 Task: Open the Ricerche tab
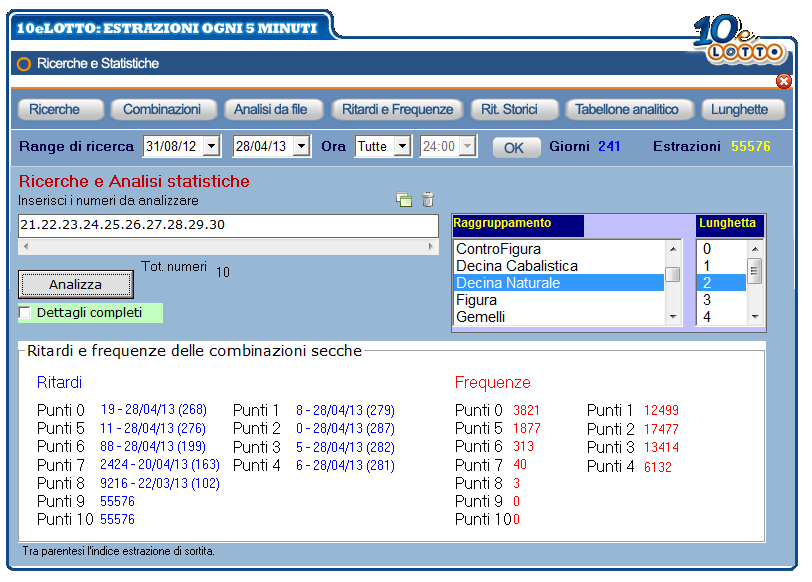pos(61,110)
